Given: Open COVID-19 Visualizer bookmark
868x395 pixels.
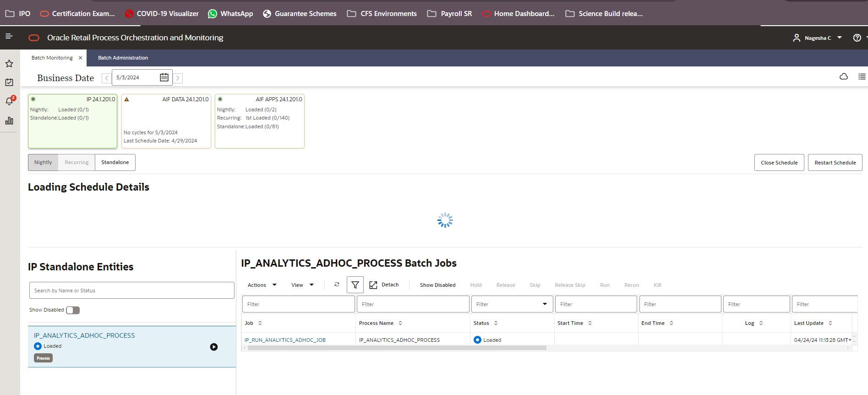Looking at the screenshot, I should [162, 14].
